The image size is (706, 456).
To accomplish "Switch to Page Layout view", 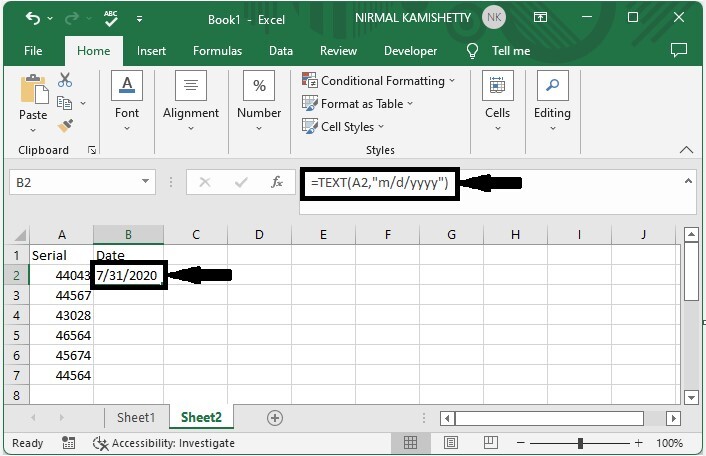I will click(x=451, y=443).
